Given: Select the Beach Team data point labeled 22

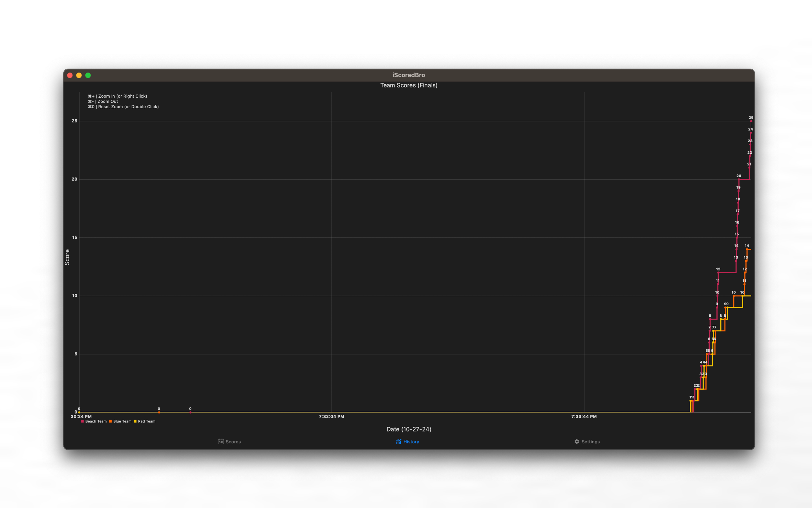Looking at the screenshot, I should [x=750, y=156].
